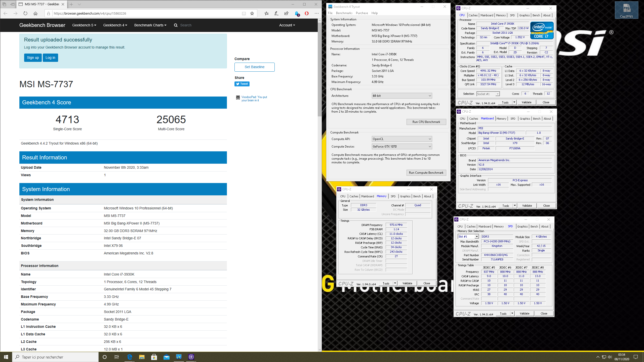Expand Account dropdown menu
Viewport: 644px width, 362px height.
coord(287,25)
